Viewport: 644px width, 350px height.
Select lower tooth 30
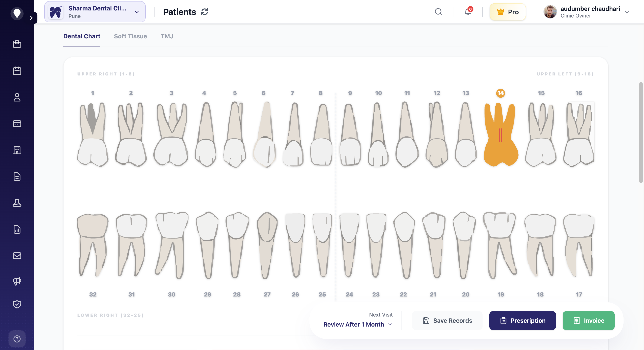171,245
